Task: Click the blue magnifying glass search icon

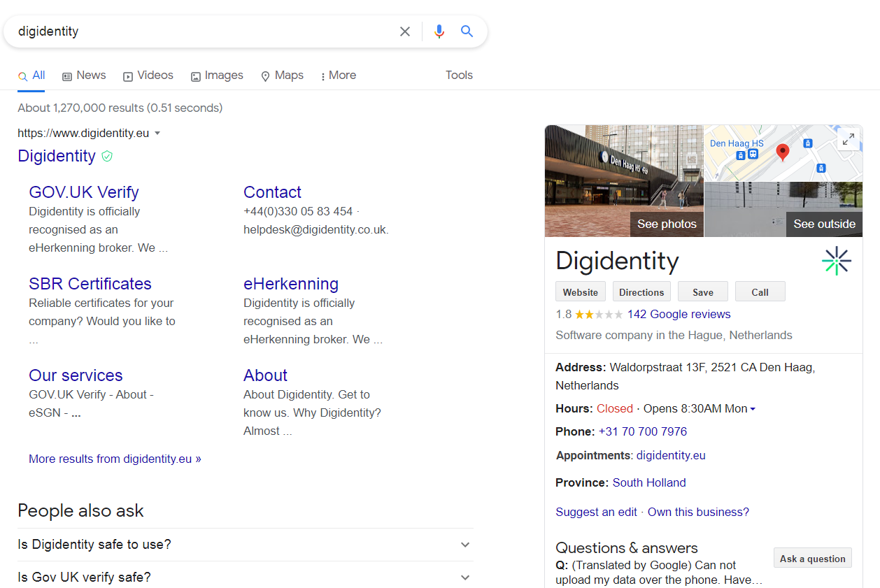Action: pyautogui.click(x=467, y=31)
